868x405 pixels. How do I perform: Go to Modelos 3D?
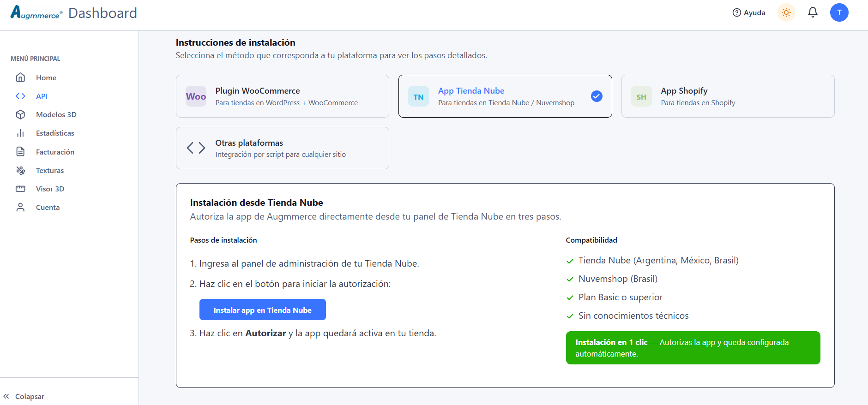click(56, 114)
